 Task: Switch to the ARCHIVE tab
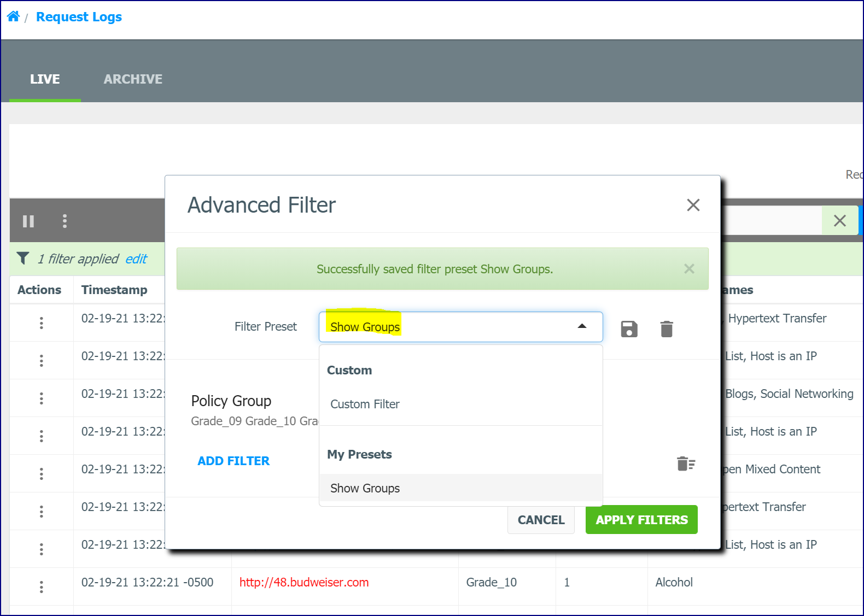point(133,79)
